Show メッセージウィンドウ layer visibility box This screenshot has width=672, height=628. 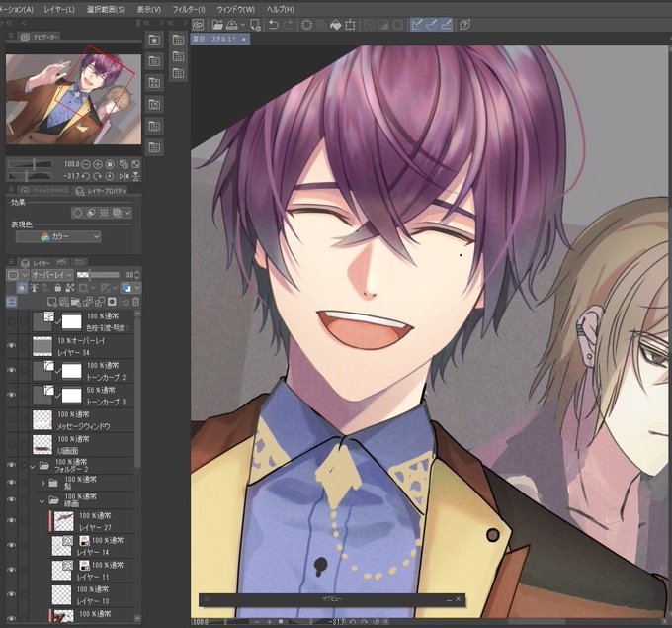(11, 420)
